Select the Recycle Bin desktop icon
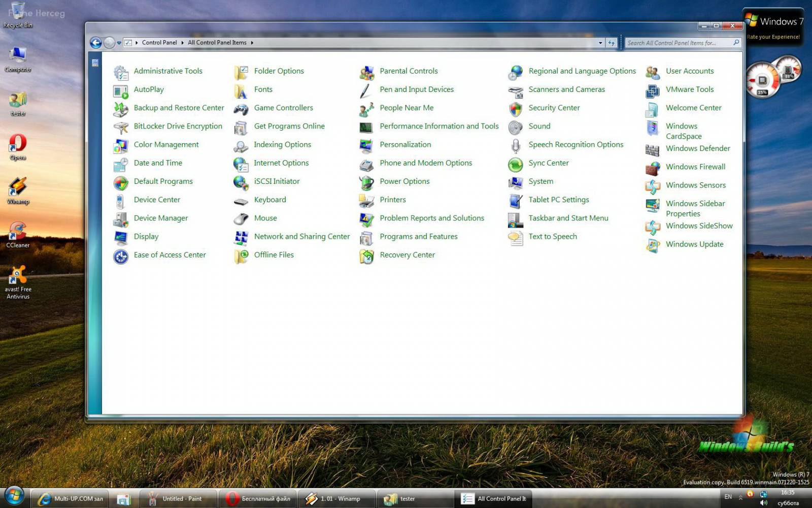This screenshot has height=508, width=812. click(18, 15)
